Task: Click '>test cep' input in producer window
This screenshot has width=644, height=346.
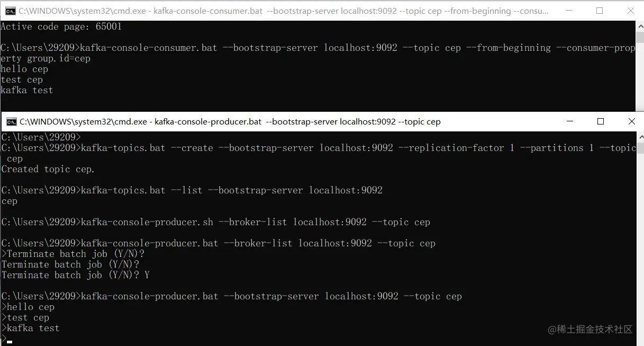Action: click(x=25, y=317)
